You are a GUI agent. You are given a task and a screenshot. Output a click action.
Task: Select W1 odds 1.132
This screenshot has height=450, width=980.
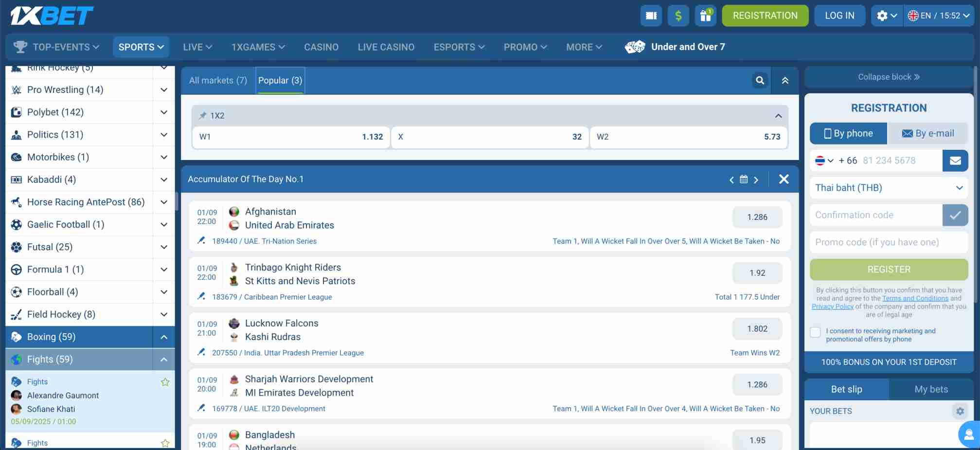[291, 137]
